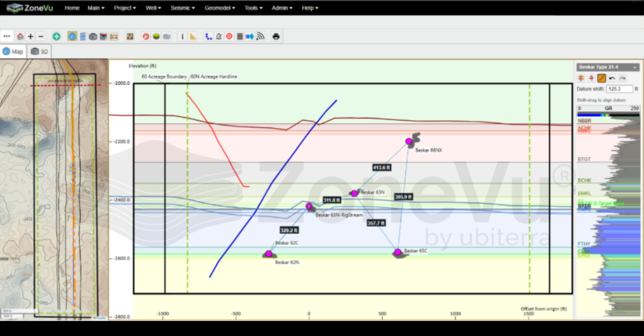Open the Main dropdown menu
The height and width of the screenshot is (336, 644).
point(96,8)
